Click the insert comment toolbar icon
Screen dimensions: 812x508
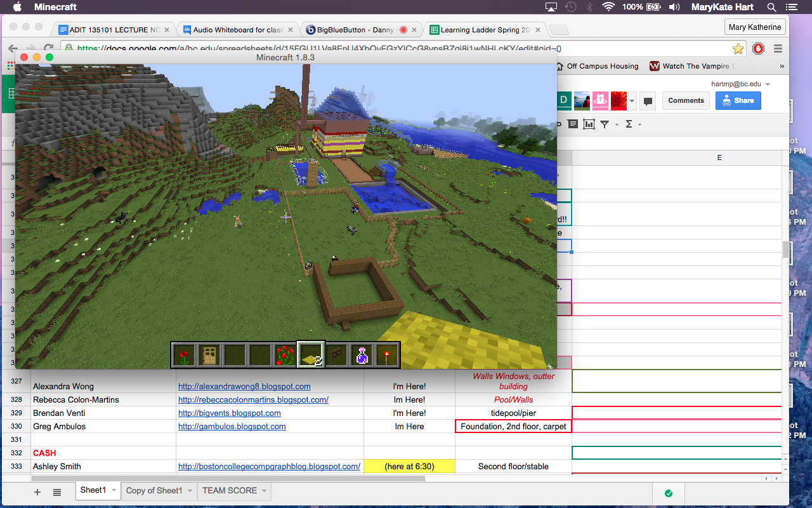coord(573,124)
